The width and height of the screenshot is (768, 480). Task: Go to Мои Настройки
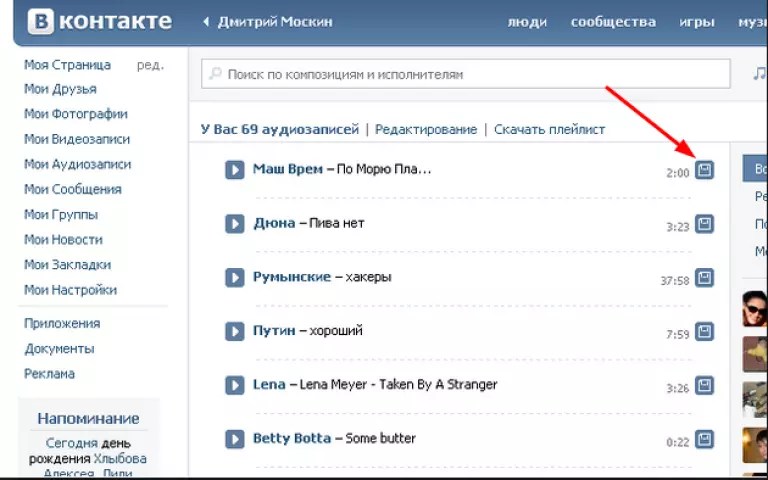[x=70, y=290]
